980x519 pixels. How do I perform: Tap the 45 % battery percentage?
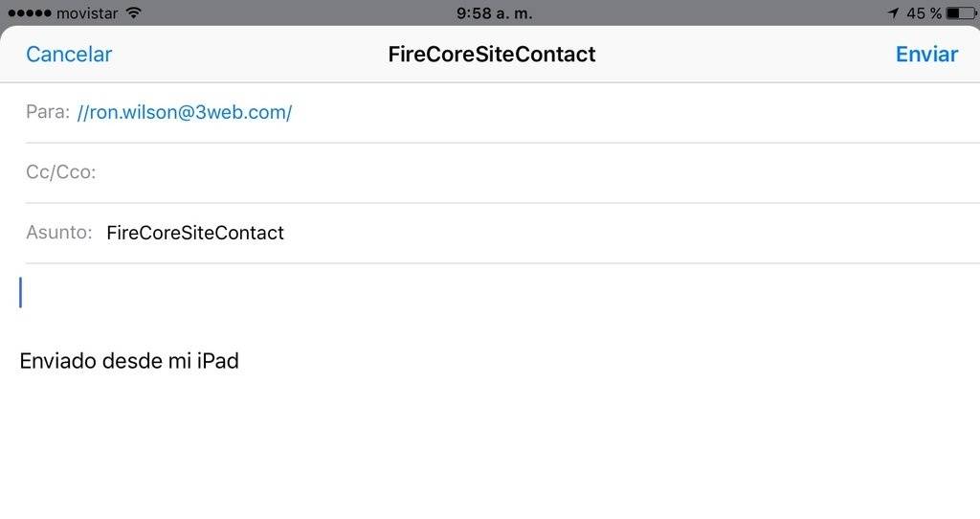[x=924, y=13]
